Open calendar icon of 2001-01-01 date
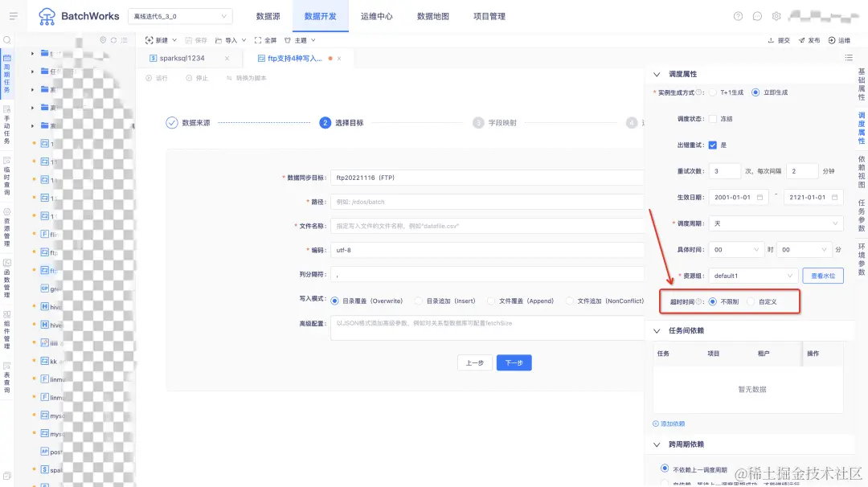868x487 pixels. pos(759,197)
